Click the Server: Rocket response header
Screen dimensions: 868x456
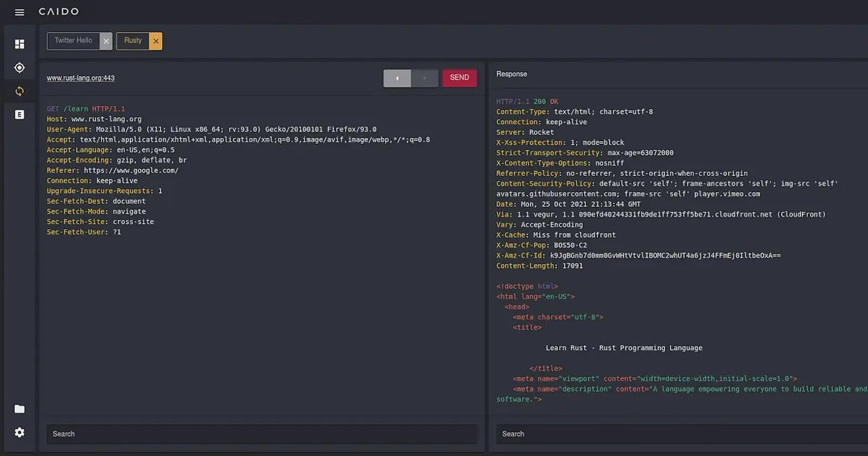tap(525, 133)
